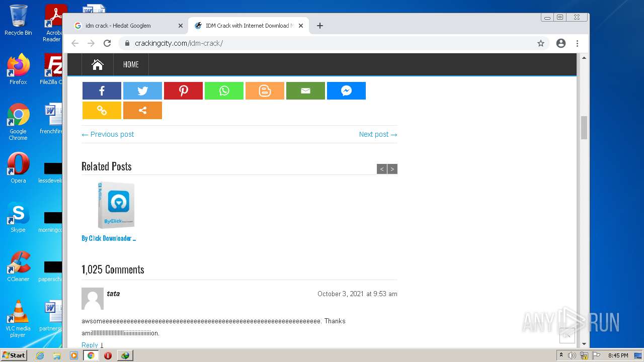Open ByClick Downloader thumbnail image

[116, 205]
